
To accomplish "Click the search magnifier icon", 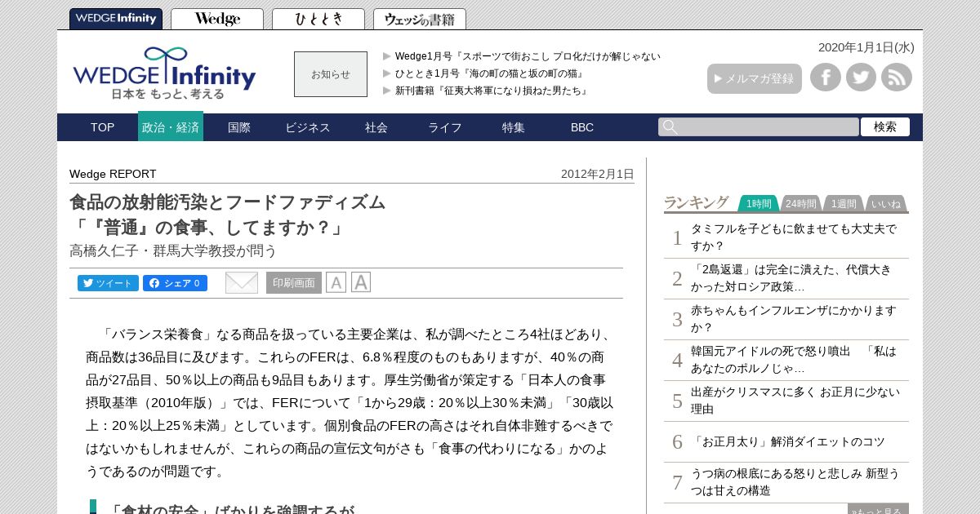I will 670,126.
